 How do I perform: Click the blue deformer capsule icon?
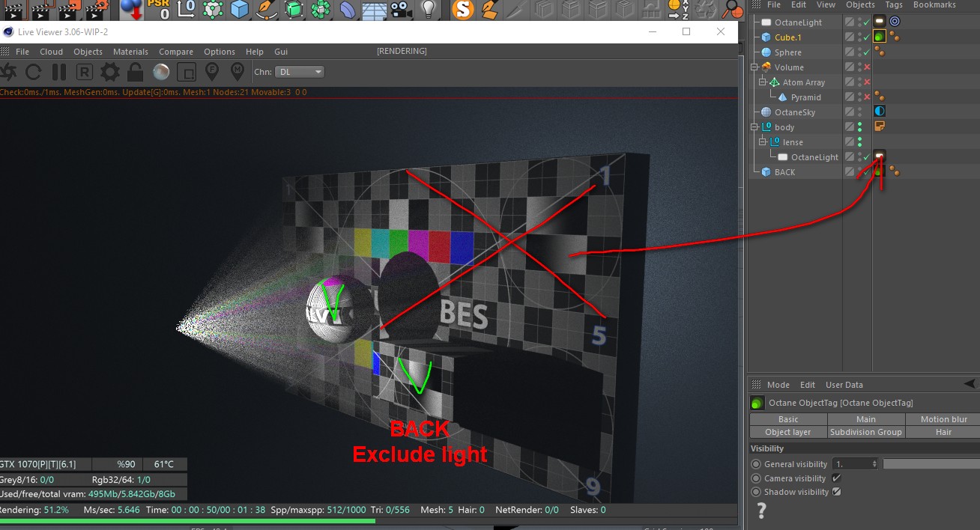tap(348, 9)
